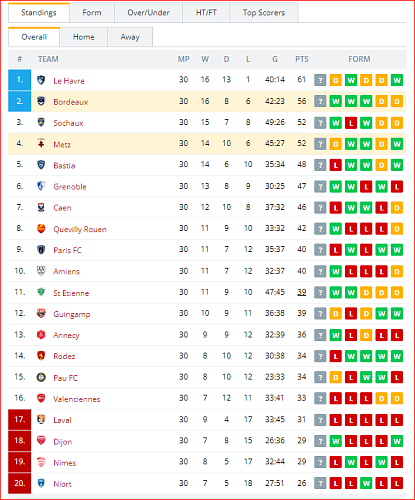Screen dimensions: 415x500
Task: Show the Away standings sub-tab
Action: pos(130,37)
